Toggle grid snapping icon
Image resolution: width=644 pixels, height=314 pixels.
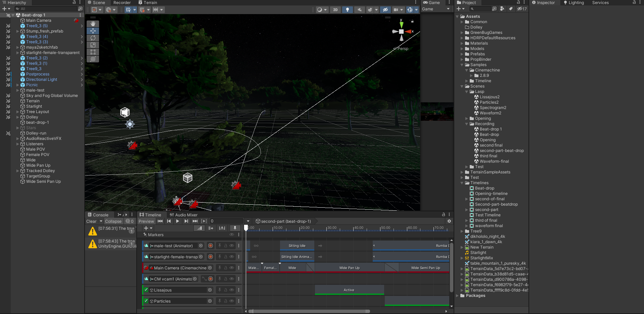[x=142, y=10]
